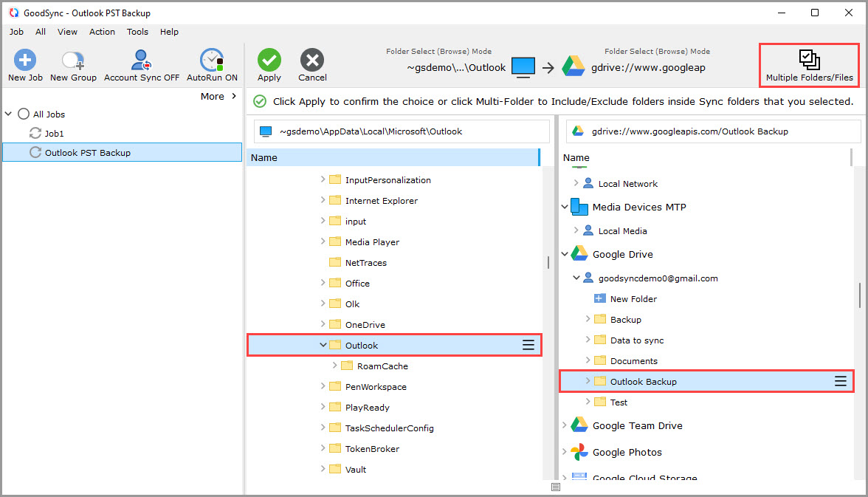Click the log panel icon at bottom center
Image resolution: width=868 pixels, height=497 pixels.
[556, 487]
